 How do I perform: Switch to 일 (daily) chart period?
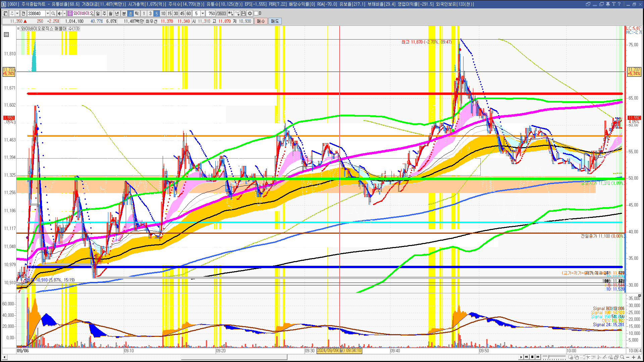pos(98,13)
